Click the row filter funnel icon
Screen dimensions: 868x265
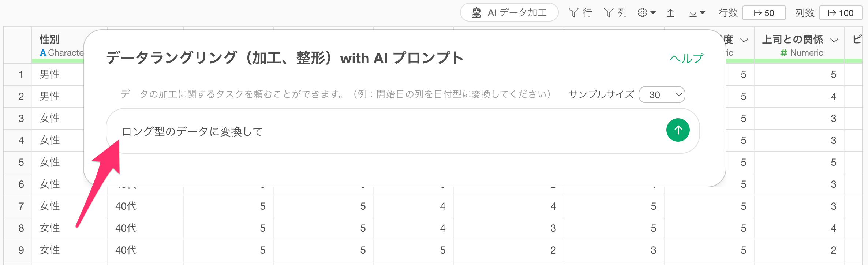click(573, 13)
